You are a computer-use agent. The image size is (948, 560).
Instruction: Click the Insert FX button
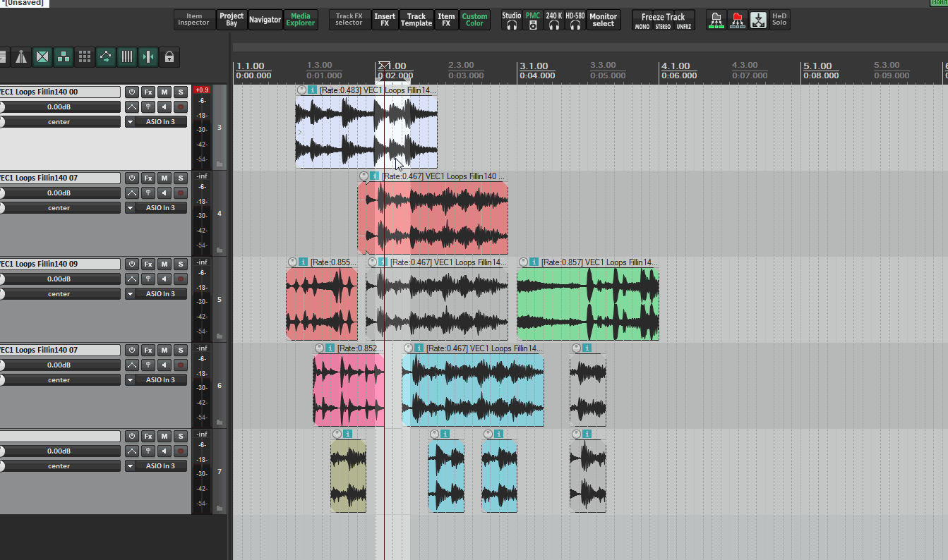point(385,20)
